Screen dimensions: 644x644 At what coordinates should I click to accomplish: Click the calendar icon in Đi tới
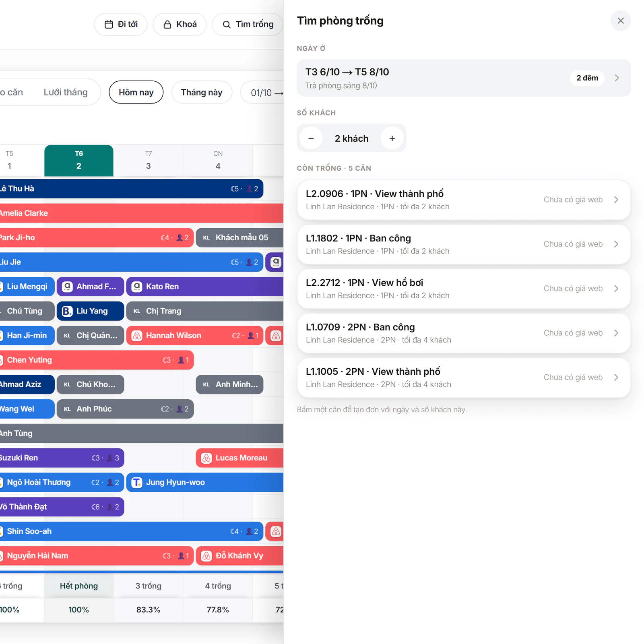(x=109, y=25)
